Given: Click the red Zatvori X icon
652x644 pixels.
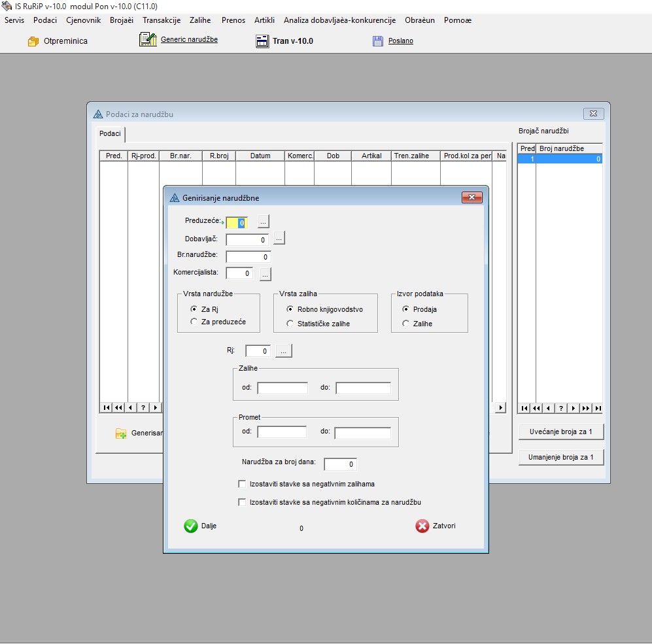Looking at the screenshot, I should [x=422, y=526].
